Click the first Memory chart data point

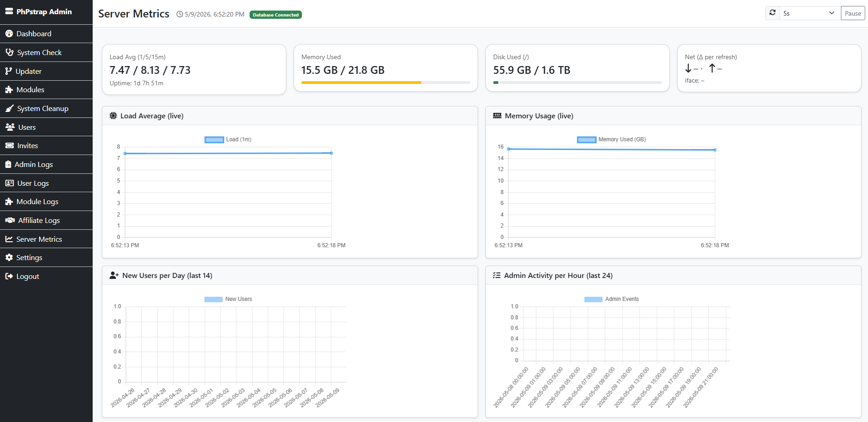coord(508,149)
